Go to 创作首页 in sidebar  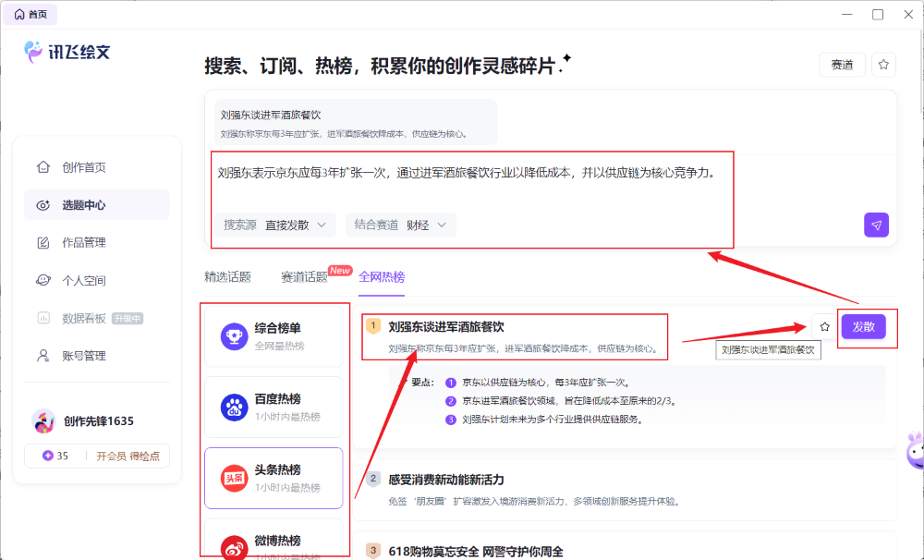coord(84,167)
